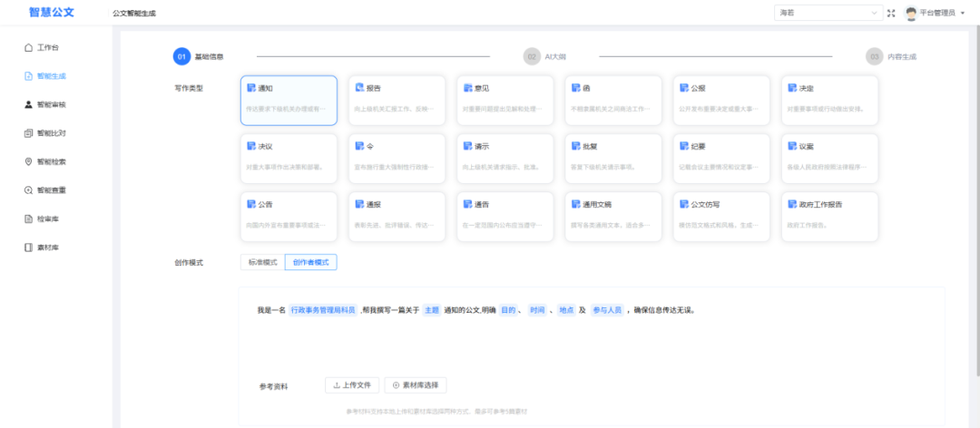Click the 通知 card document icon

pyautogui.click(x=251, y=88)
